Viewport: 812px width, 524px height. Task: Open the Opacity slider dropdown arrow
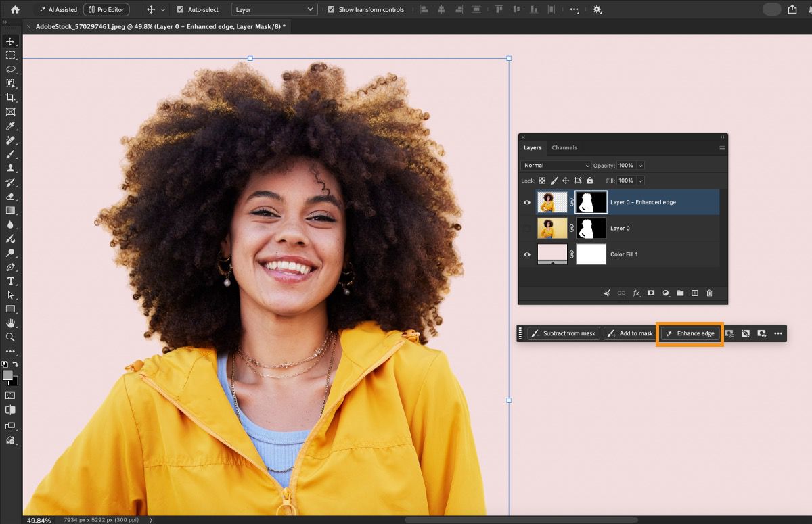pyautogui.click(x=641, y=165)
